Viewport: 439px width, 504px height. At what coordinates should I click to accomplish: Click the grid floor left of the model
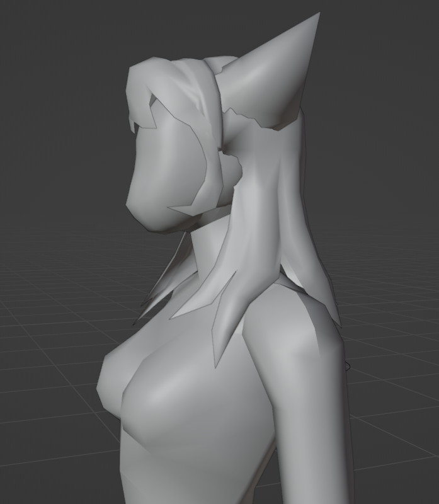click(50, 378)
